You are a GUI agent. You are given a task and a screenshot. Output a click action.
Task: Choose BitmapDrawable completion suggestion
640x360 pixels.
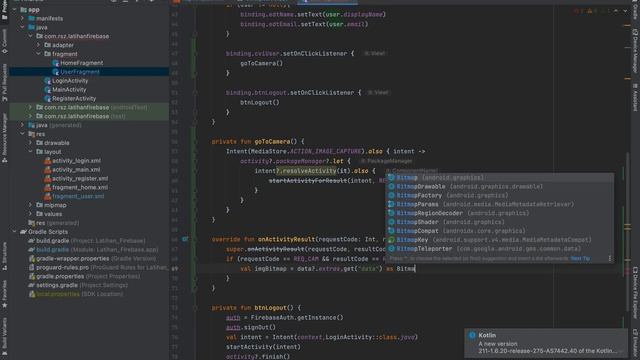(500, 187)
